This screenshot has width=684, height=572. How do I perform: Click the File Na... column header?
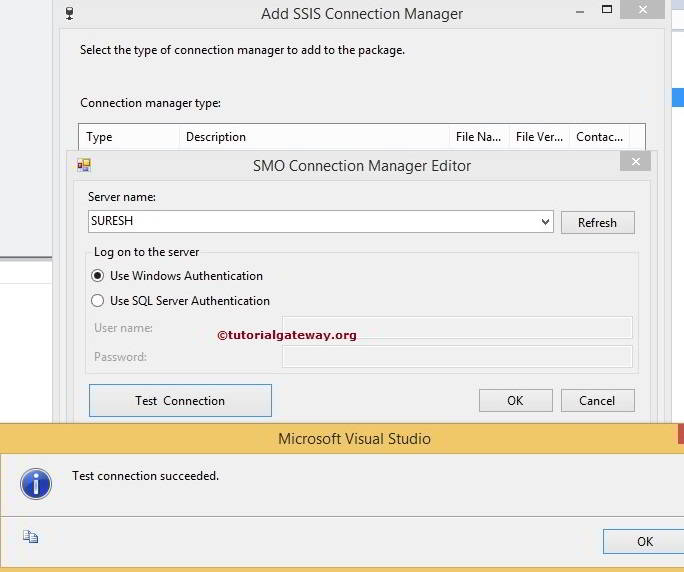click(479, 137)
